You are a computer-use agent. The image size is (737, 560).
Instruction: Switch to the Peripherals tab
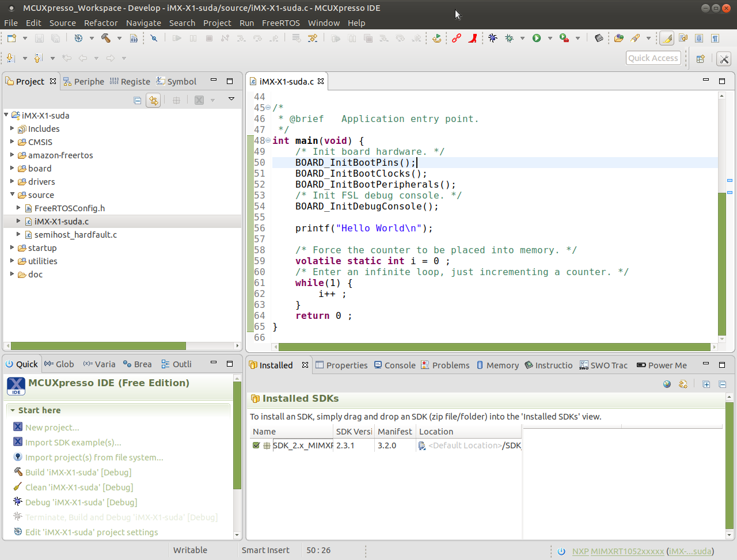tap(83, 82)
